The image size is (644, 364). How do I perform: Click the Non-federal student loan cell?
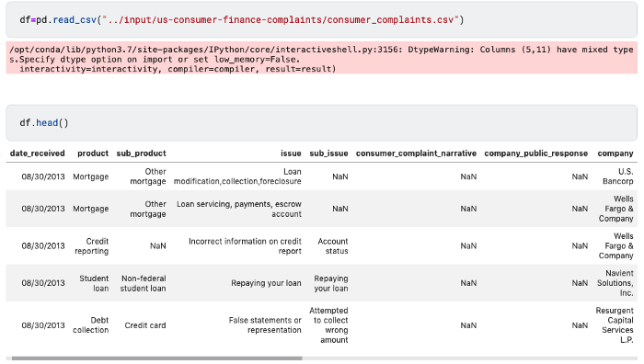point(143,283)
